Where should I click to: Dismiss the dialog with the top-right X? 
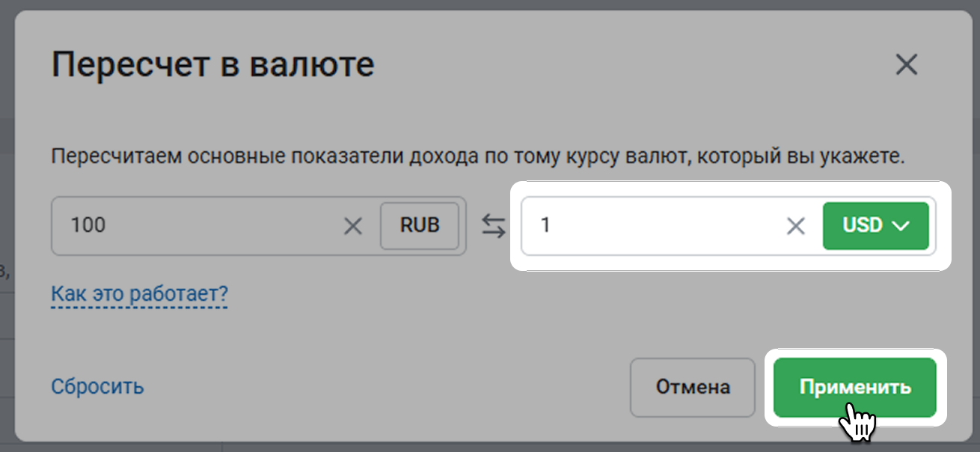(906, 66)
